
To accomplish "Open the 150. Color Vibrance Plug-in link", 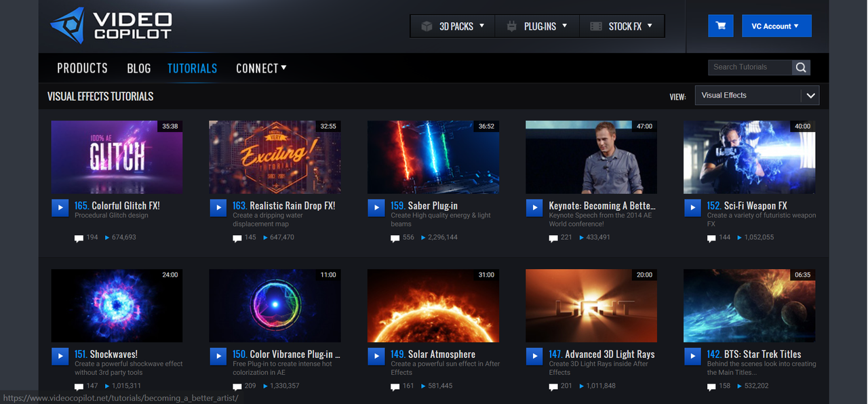I will click(286, 354).
